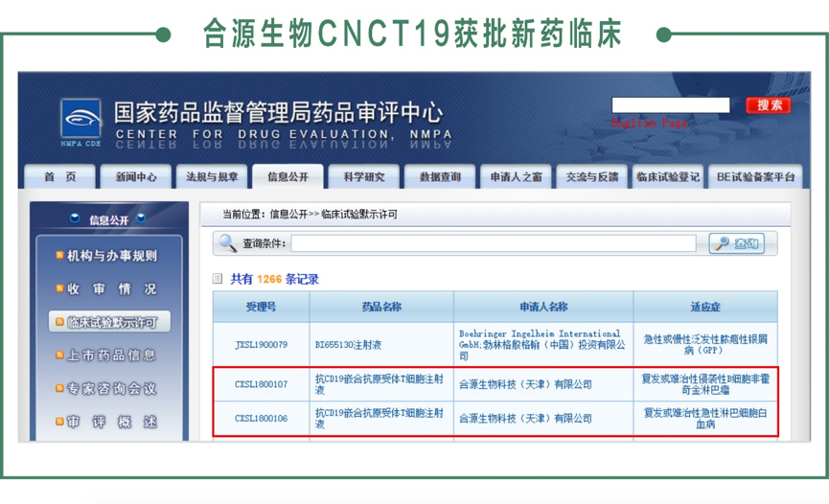The height and width of the screenshot is (504, 829).
Task: Select 临床试验默示许可 in the sidebar
Action: (x=109, y=322)
